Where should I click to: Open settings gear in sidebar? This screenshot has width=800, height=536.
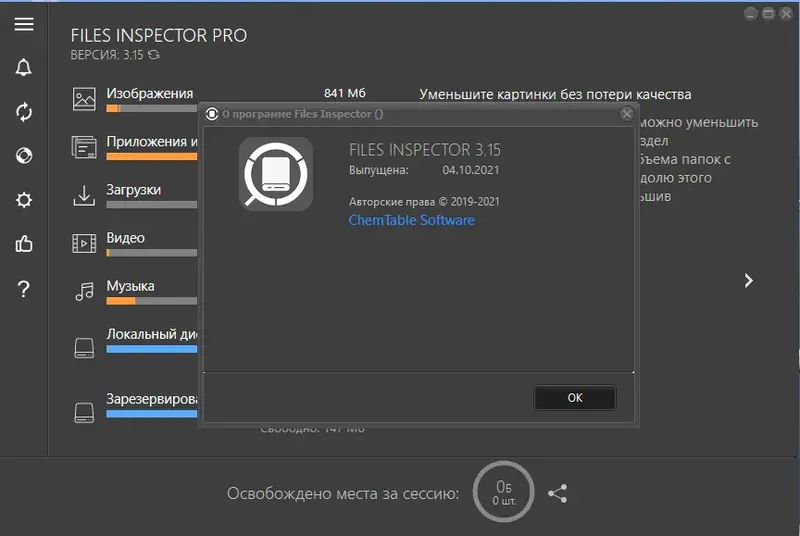click(24, 199)
